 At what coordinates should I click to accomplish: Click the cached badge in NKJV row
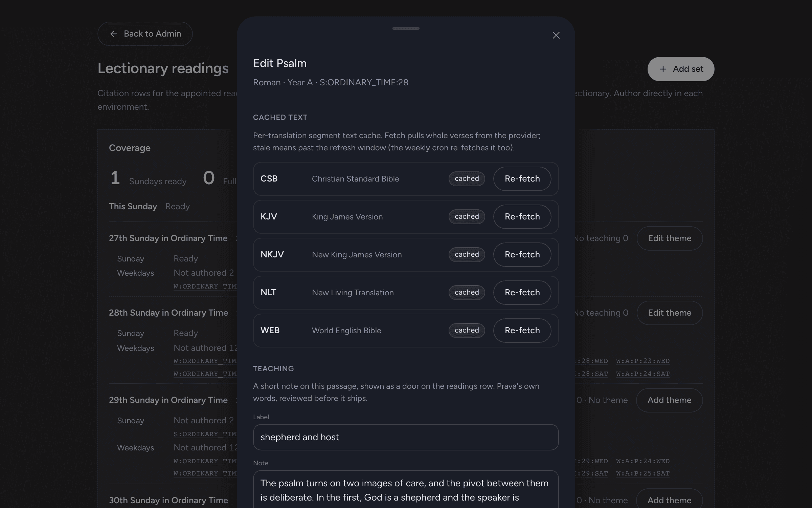[x=467, y=255]
